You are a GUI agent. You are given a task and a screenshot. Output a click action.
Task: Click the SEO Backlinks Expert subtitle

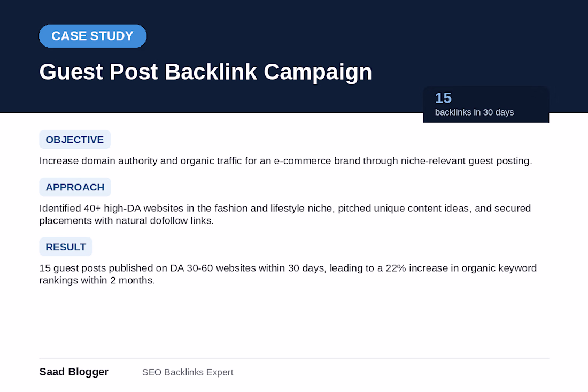[188, 372]
